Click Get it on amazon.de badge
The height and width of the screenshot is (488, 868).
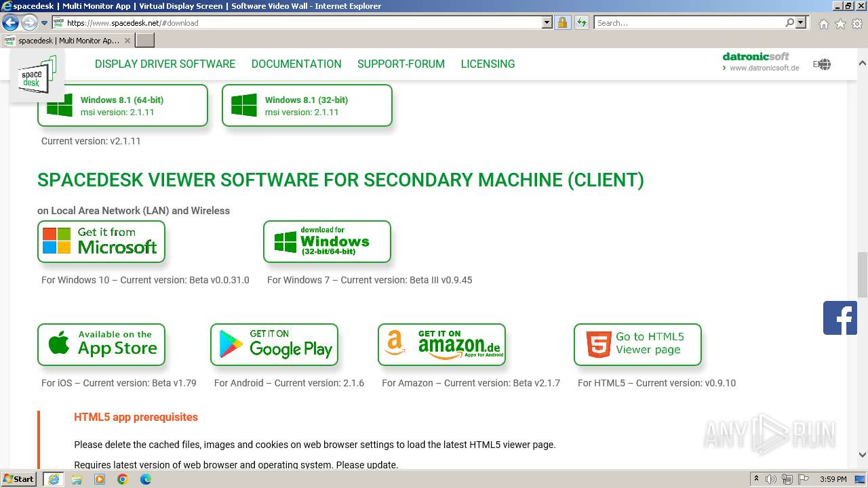tap(441, 344)
